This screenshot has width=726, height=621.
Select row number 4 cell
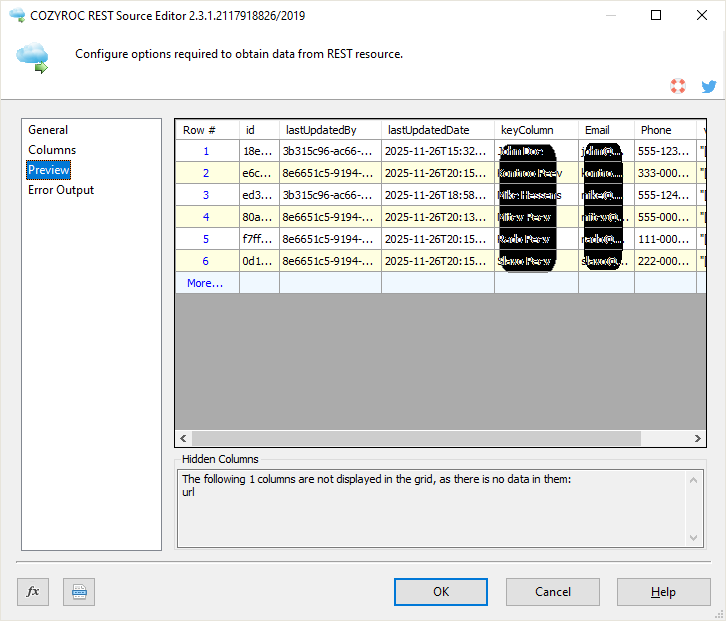[207, 217]
